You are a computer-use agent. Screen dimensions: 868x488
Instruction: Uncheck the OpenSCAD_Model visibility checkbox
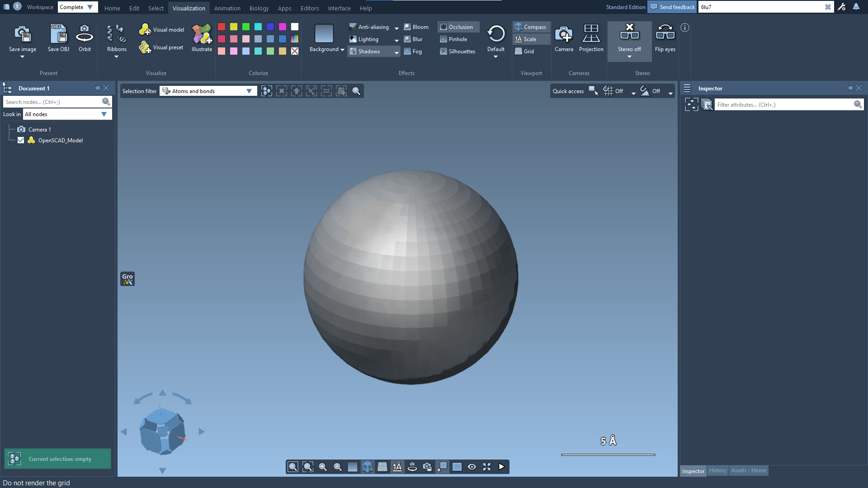tap(21, 141)
